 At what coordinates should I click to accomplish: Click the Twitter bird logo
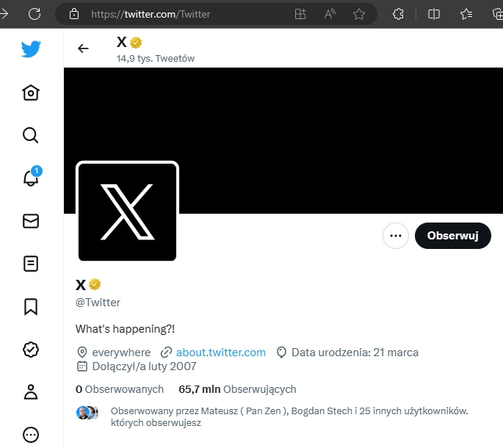tap(31, 49)
